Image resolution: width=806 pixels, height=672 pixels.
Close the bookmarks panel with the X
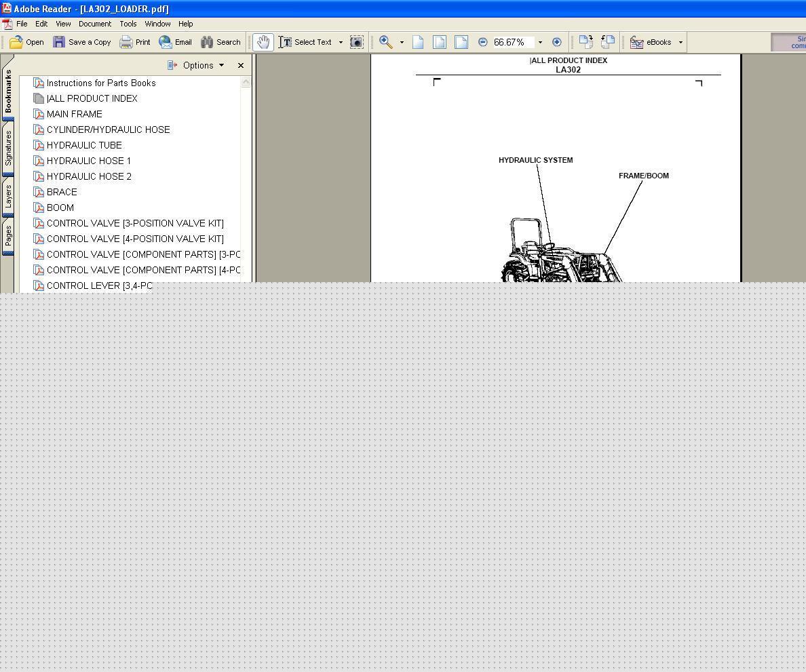241,65
